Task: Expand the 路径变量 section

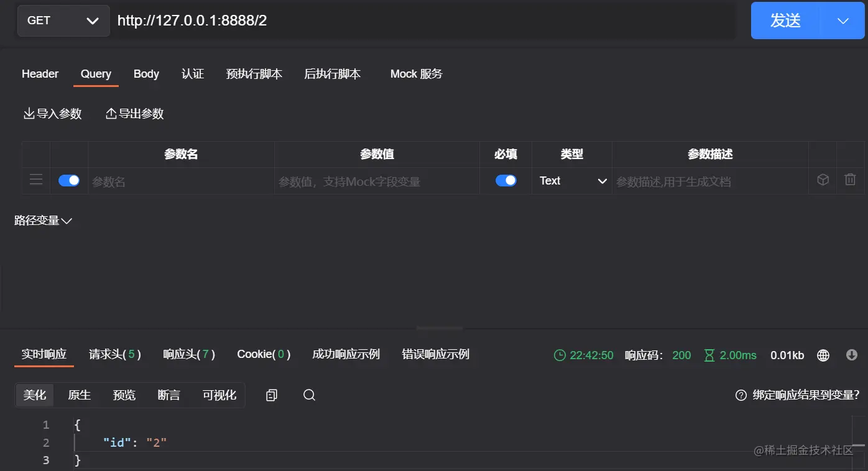Action: pyautogui.click(x=44, y=221)
